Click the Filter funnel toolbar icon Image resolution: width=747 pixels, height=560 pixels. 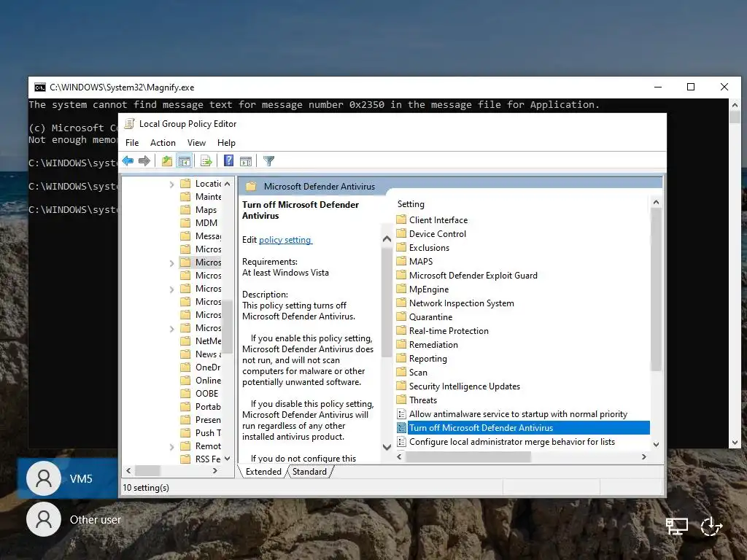coord(268,161)
